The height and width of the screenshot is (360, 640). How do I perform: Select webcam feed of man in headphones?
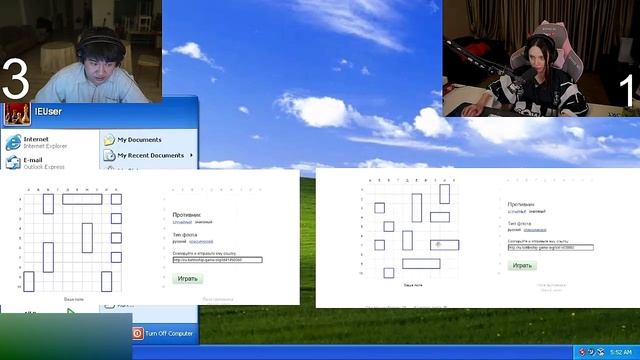click(81, 51)
